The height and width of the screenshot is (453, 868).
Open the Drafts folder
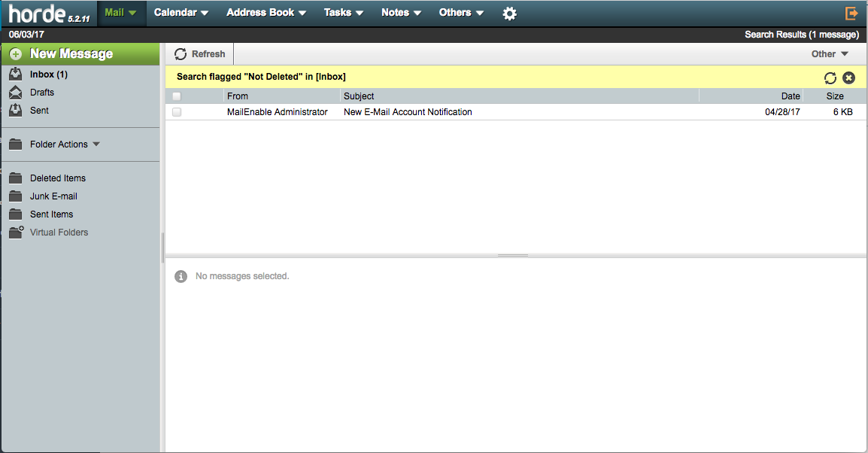pos(41,93)
